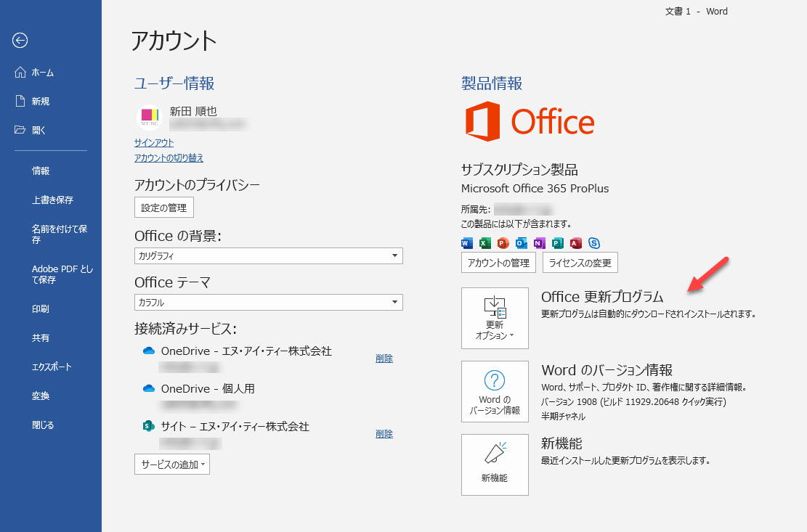Image resolution: width=807 pixels, height=532 pixels.
Task: Click the user profile avatar image
Action: click(x=149, y=117)
